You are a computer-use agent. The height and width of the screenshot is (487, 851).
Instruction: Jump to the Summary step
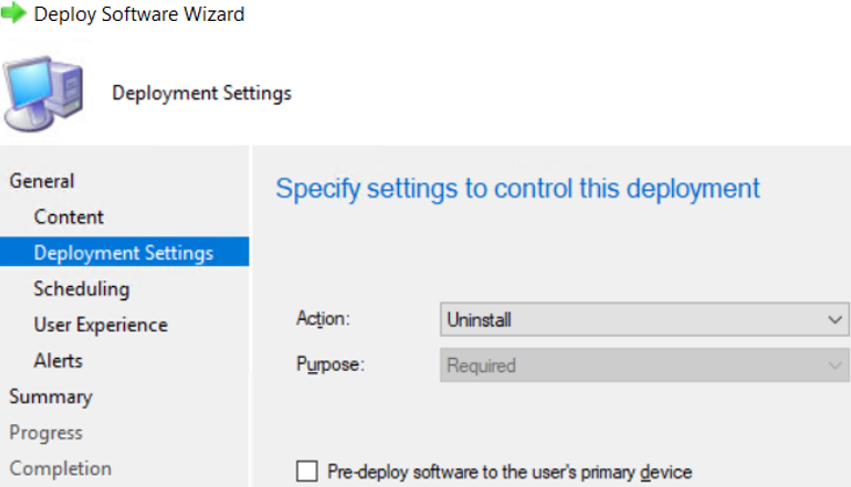point(51,397)
